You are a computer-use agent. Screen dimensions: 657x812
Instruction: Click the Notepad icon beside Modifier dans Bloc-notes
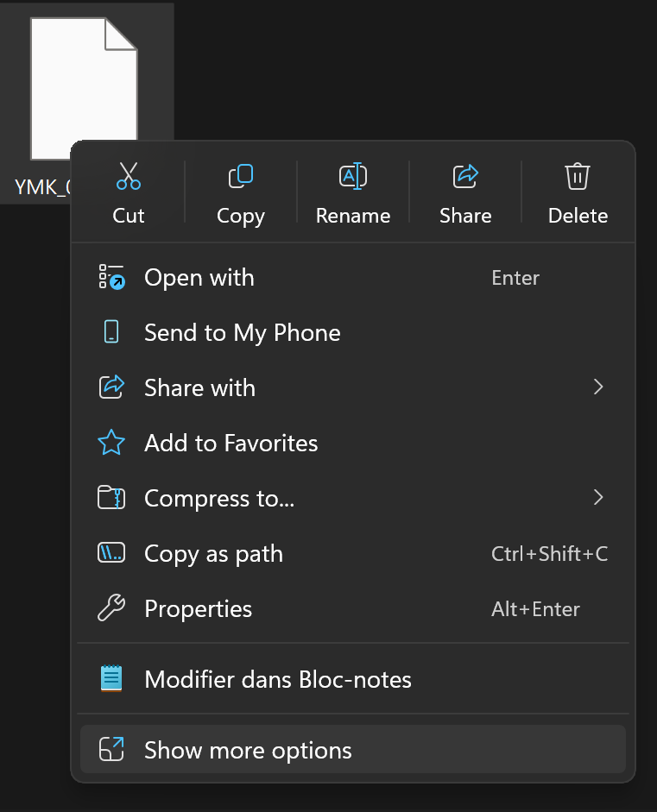(111, 679)
